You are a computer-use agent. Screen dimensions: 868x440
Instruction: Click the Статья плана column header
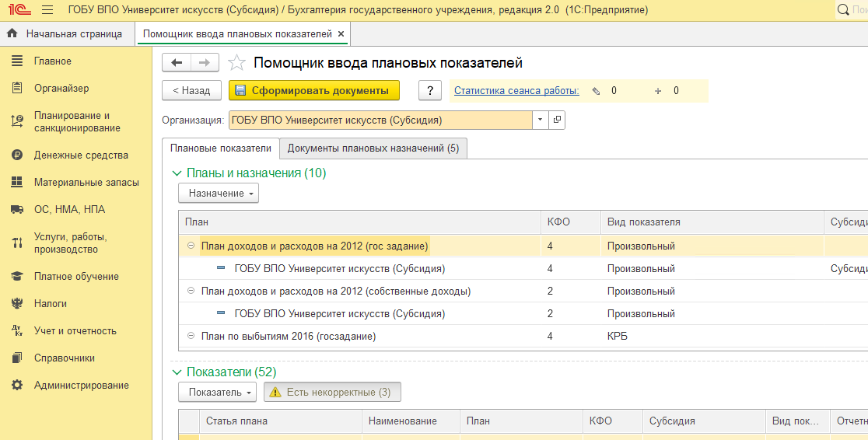(280, 421)
